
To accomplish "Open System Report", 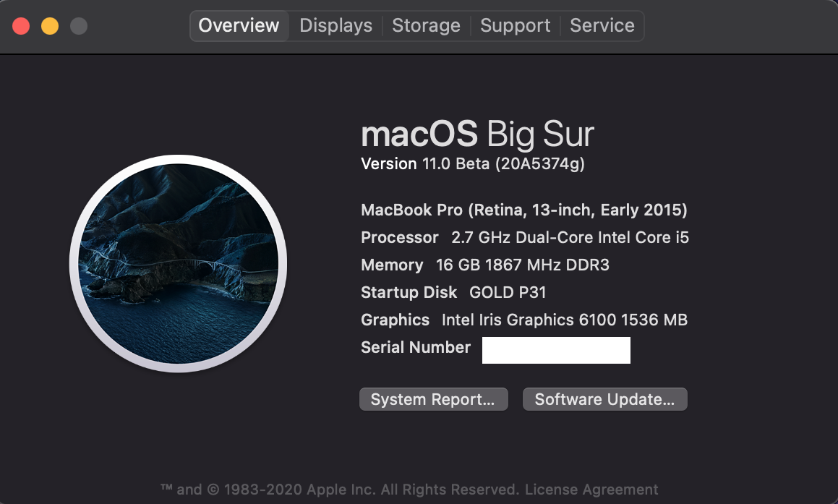I will (433, 399).
